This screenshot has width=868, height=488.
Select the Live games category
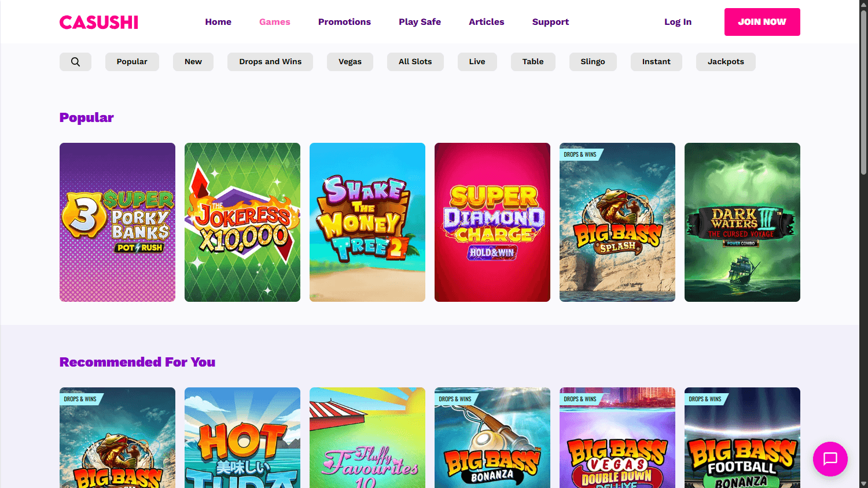[477, 62]
